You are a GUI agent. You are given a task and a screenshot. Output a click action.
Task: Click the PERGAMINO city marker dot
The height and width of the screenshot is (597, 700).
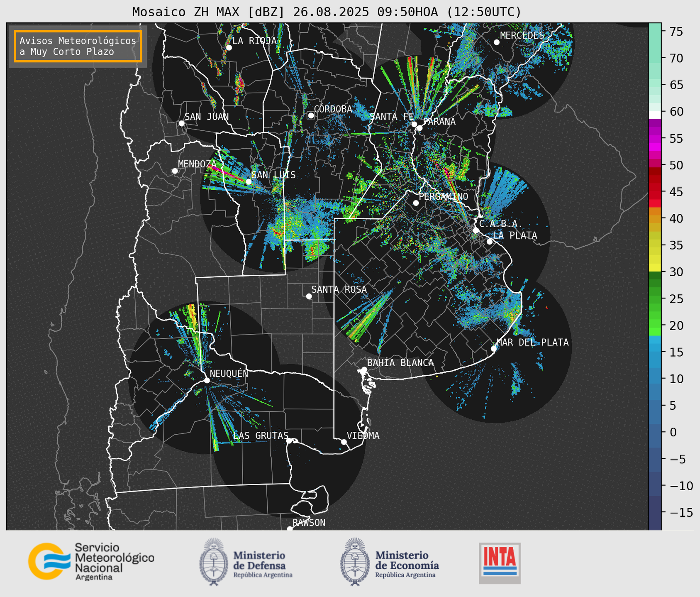pyautogui.click(x=416, y=203)
